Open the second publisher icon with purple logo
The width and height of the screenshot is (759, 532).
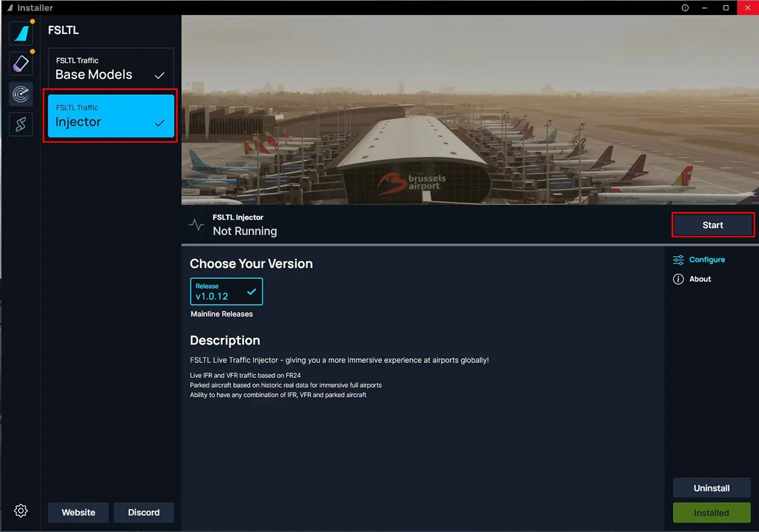coord(21,63)
